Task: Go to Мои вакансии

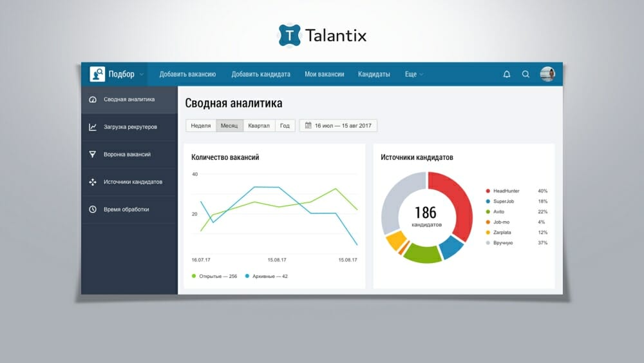Action: [x=325, y=74]
